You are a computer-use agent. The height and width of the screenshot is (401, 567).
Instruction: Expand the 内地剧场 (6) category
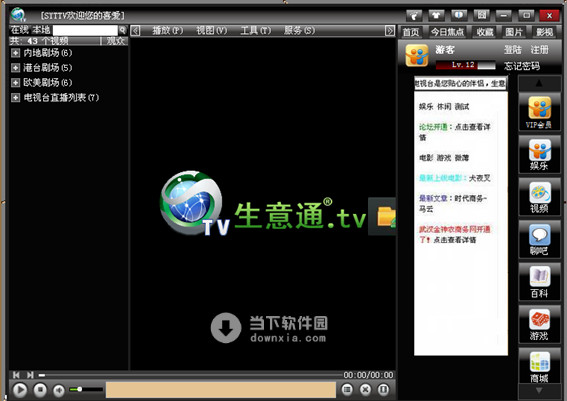[x=15, y=53]
